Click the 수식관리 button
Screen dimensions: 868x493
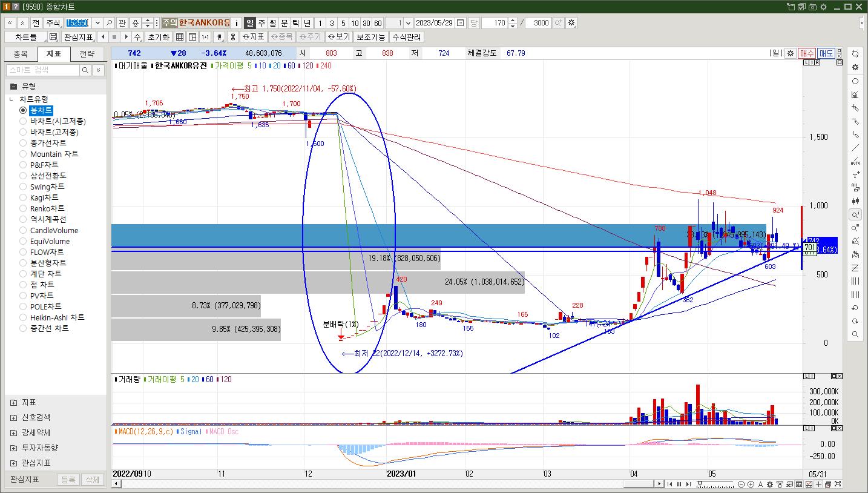coord(406,37)
